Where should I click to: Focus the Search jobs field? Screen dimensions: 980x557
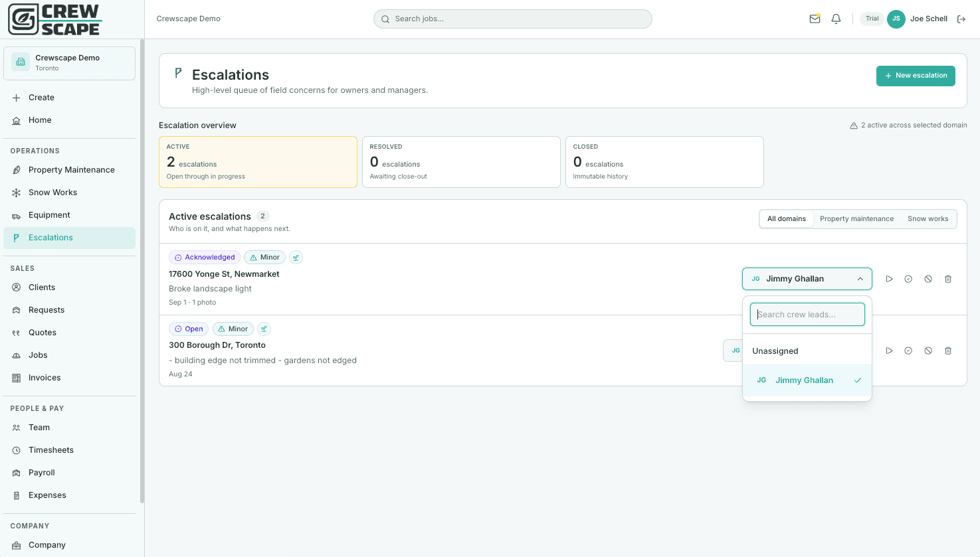(x=513, y=19)
